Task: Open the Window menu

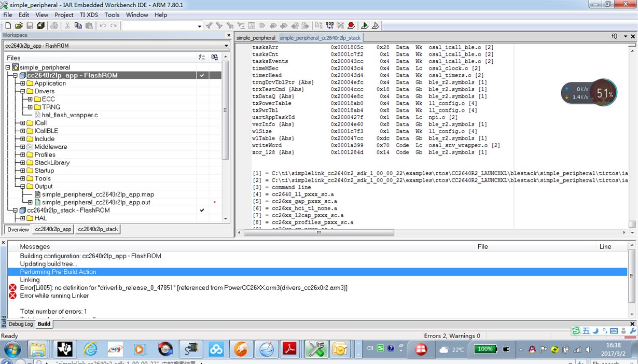Action: pyautogui.click(x=137, y=15)
